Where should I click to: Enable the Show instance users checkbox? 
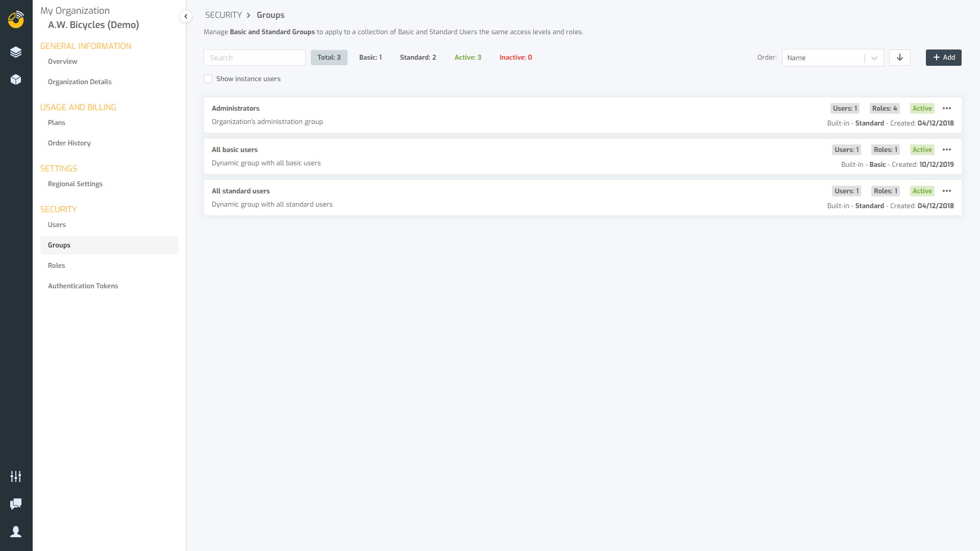[x=208, y=79]
